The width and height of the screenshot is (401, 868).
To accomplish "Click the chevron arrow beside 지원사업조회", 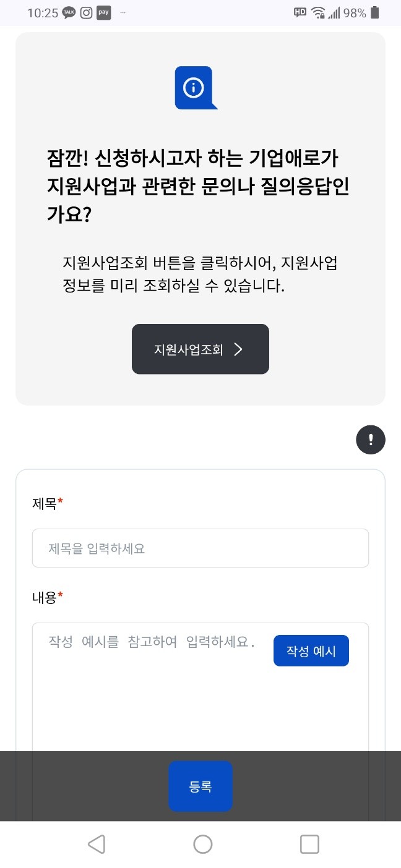I will click(x=239, y=349).
